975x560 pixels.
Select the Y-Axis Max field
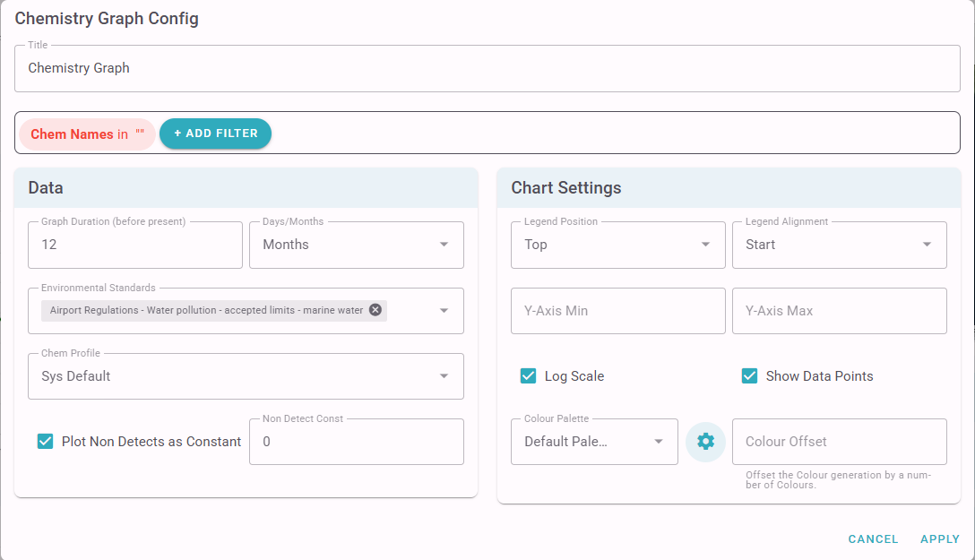tap(839, 311)
